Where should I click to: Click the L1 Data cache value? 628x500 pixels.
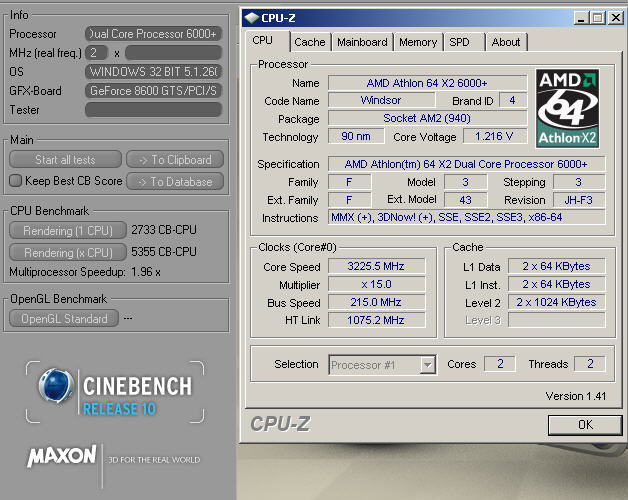[x=556, y=266]
